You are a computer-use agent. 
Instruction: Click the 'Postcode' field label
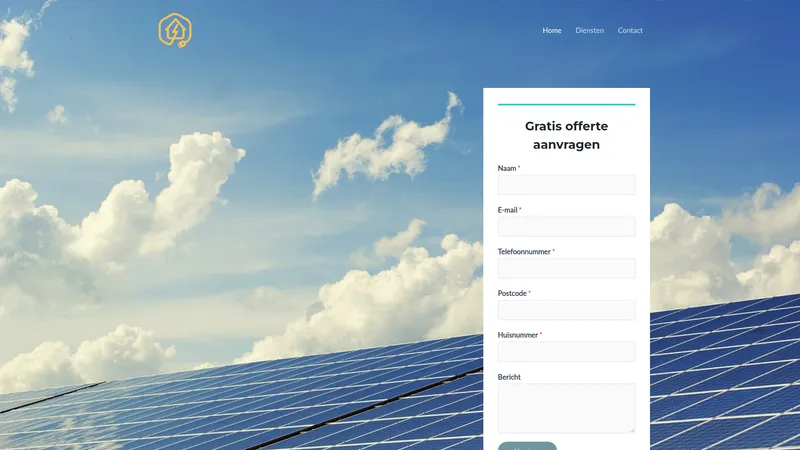(x=512, y=293)
